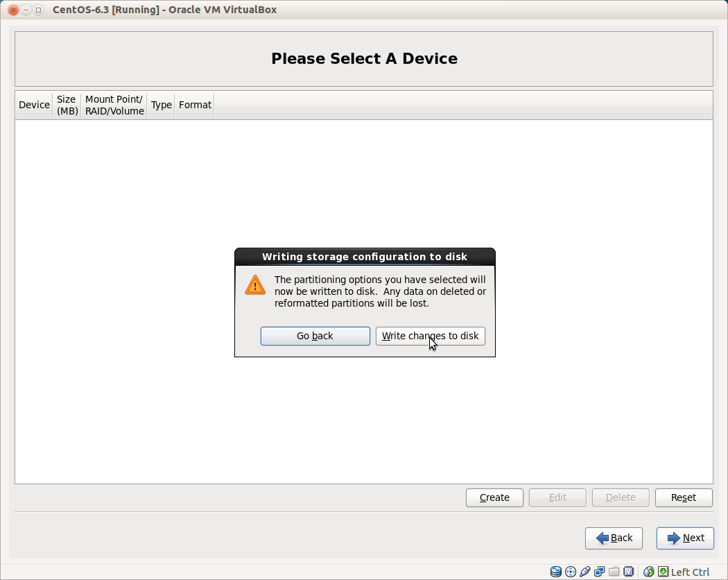Click the Create button
Screen dimensions: 728x580
tap(494, 497)
